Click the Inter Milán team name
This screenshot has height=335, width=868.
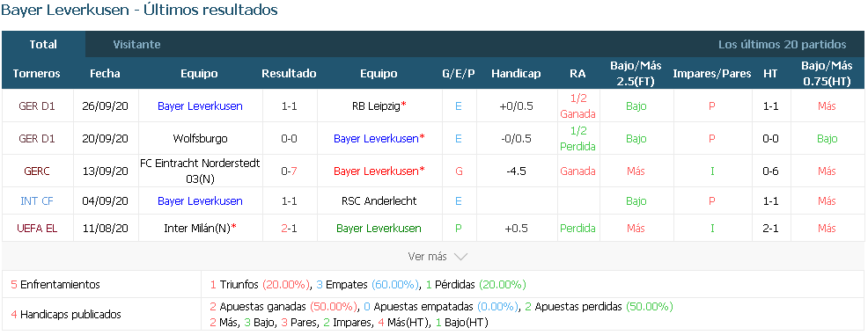[x=197, y=228]
